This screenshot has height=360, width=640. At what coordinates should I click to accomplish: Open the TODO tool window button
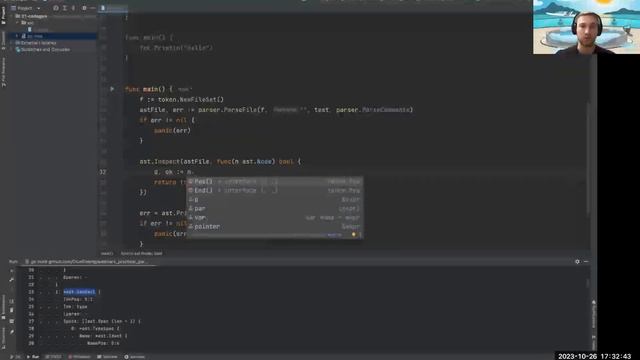tap(53, 357)
